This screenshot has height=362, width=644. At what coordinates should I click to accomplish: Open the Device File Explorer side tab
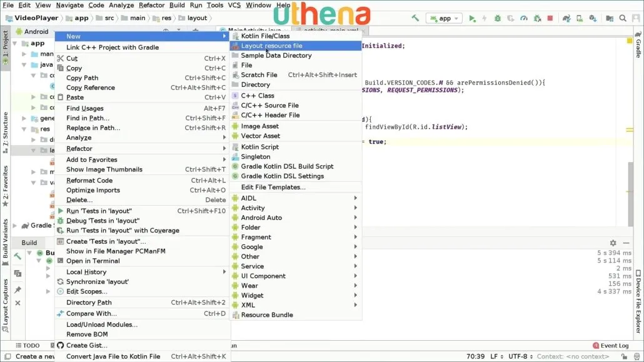click(638, 302)
